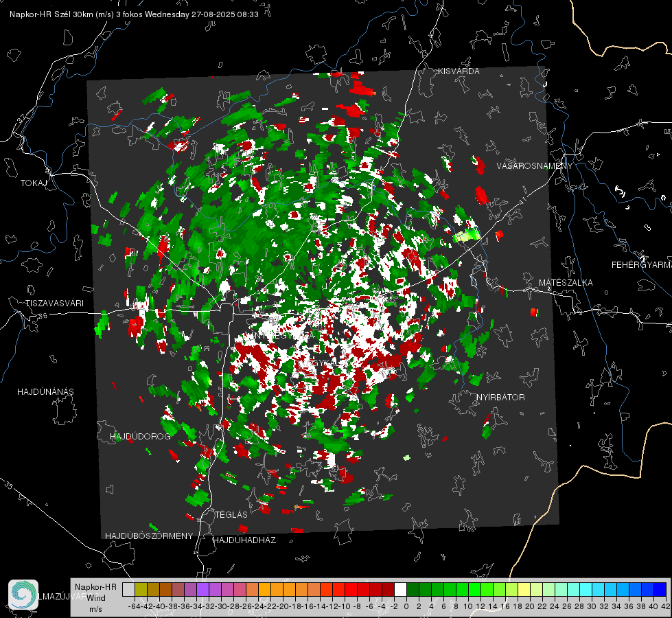
Task: Click the yellow legend swatch near 18
Action: (x=524, y=589)
